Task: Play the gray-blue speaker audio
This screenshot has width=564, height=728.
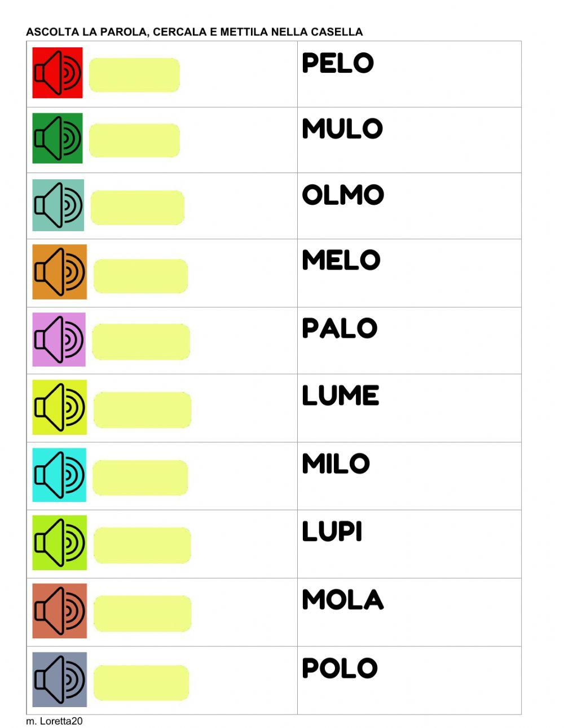Action: pos(59,680)
